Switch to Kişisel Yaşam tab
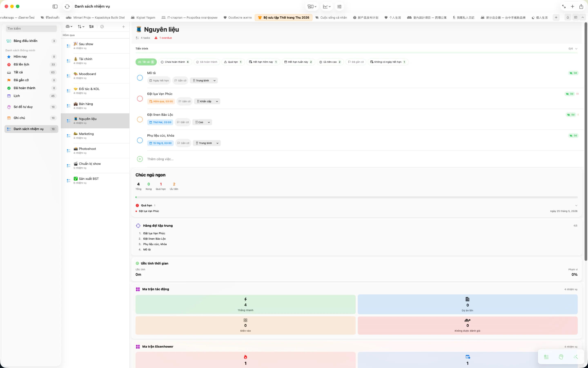Image resolution: width=588 pixels, height=368 pixels. coord(143,18)
